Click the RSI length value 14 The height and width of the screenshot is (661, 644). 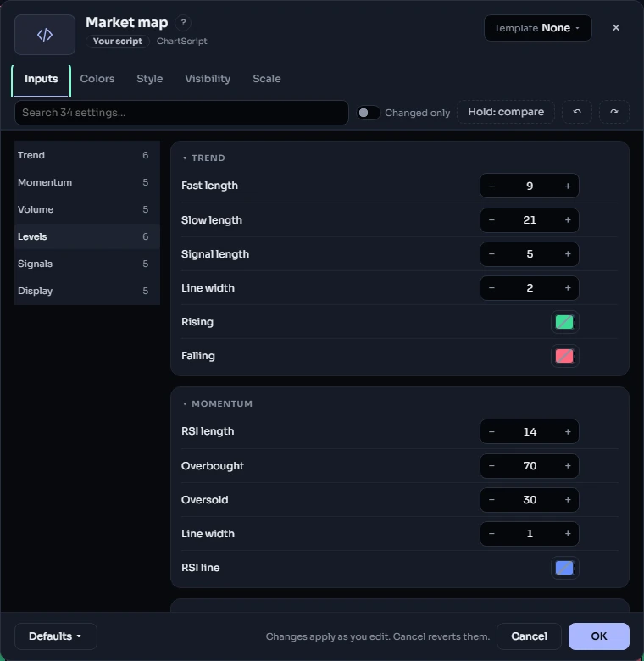coord(530,431)
